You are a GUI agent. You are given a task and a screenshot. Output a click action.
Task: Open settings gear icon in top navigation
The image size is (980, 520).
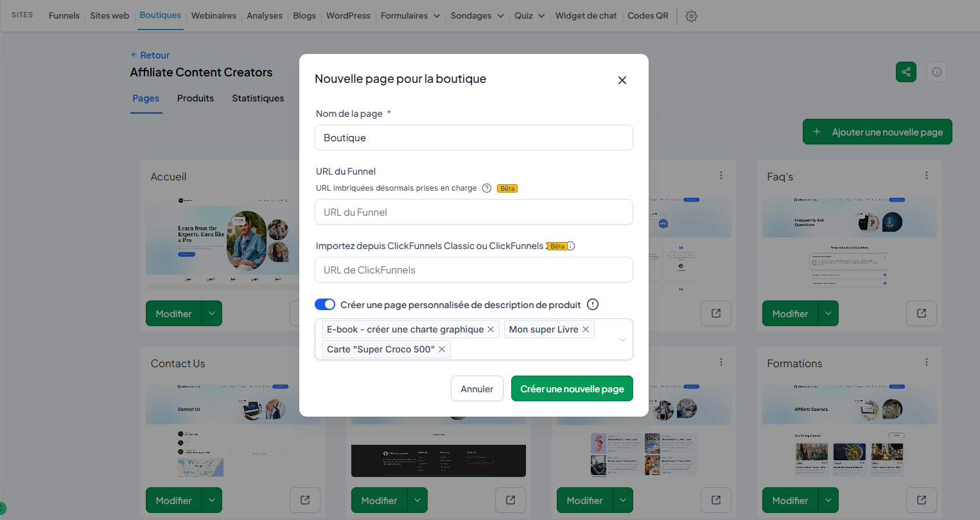(x=691, y=16)
